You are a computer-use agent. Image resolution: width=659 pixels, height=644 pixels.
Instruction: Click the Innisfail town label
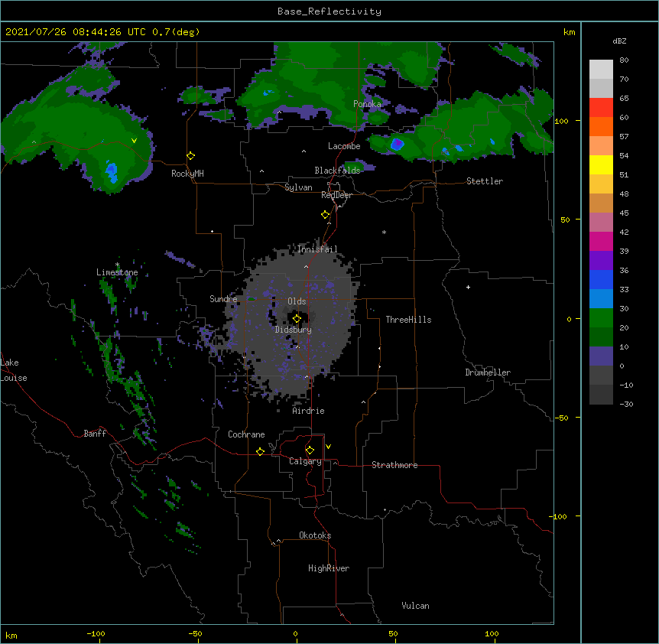[317, 249]
